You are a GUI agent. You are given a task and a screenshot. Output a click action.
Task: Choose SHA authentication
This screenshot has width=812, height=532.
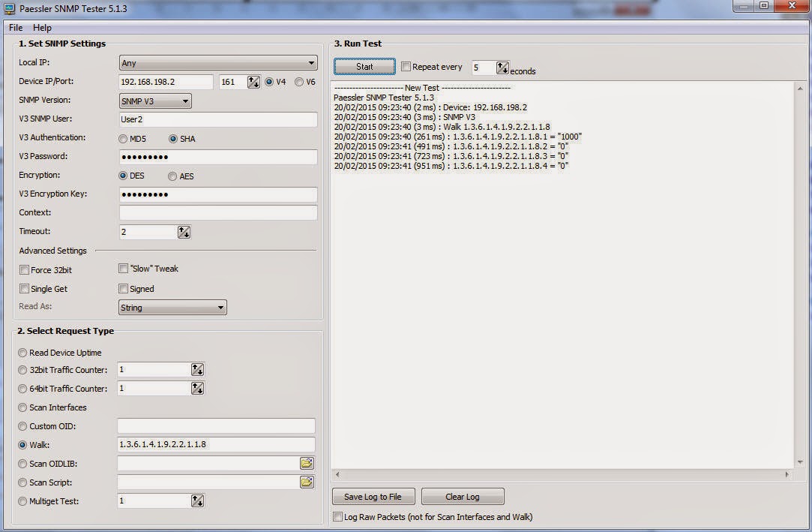pyautogui.click(x=173, y=139)
